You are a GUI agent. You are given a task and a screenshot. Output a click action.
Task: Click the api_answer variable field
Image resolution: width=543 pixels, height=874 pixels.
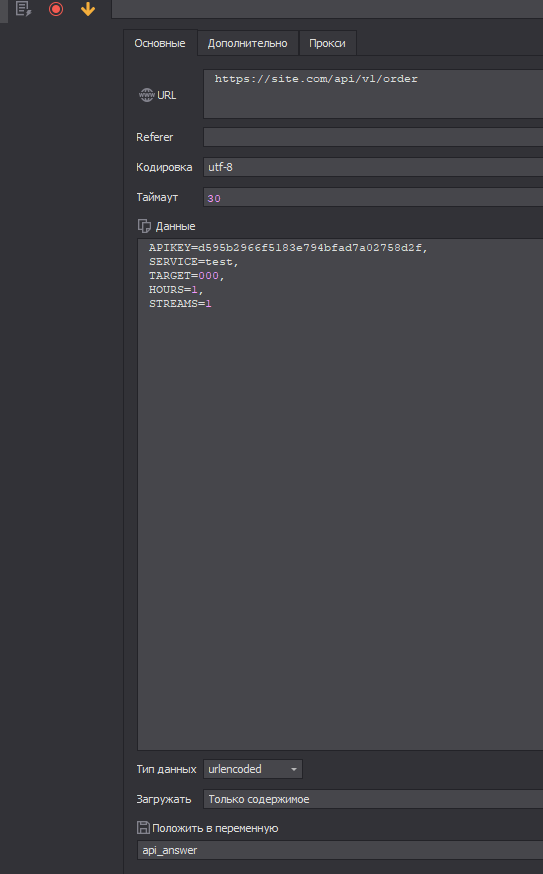pyautogui.click(x=340, y=850)
